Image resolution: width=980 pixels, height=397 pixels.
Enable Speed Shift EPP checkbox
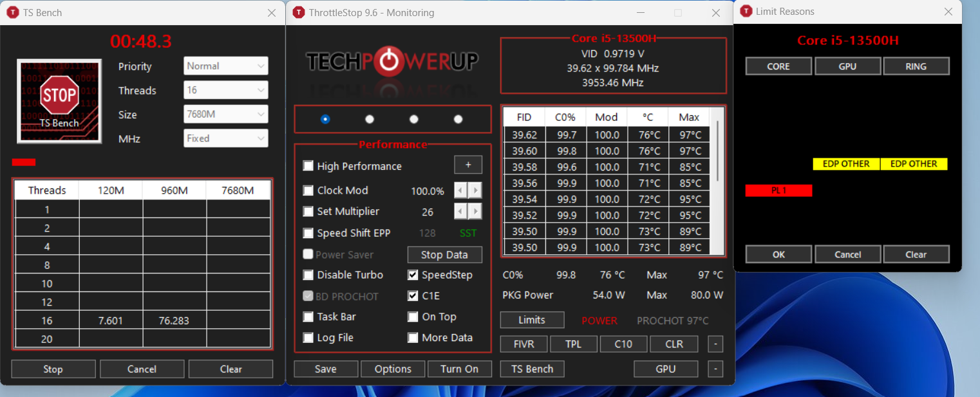[x=308, y=233]
